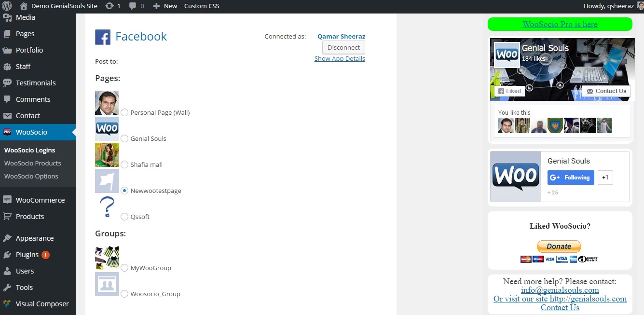Click the Contact envelope icon

[7, 116]
